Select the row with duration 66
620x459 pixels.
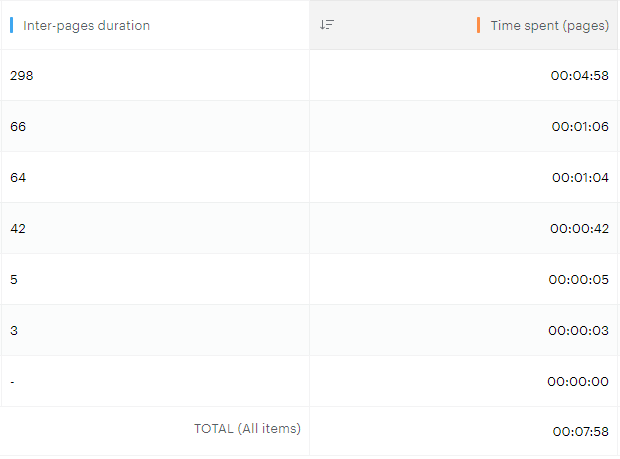(x=18, y=127)
